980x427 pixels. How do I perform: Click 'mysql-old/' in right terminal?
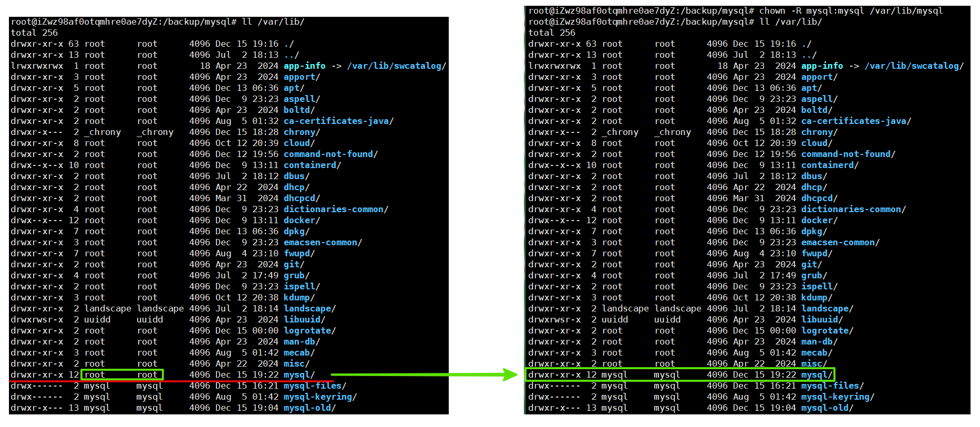(x=828, y=408)
